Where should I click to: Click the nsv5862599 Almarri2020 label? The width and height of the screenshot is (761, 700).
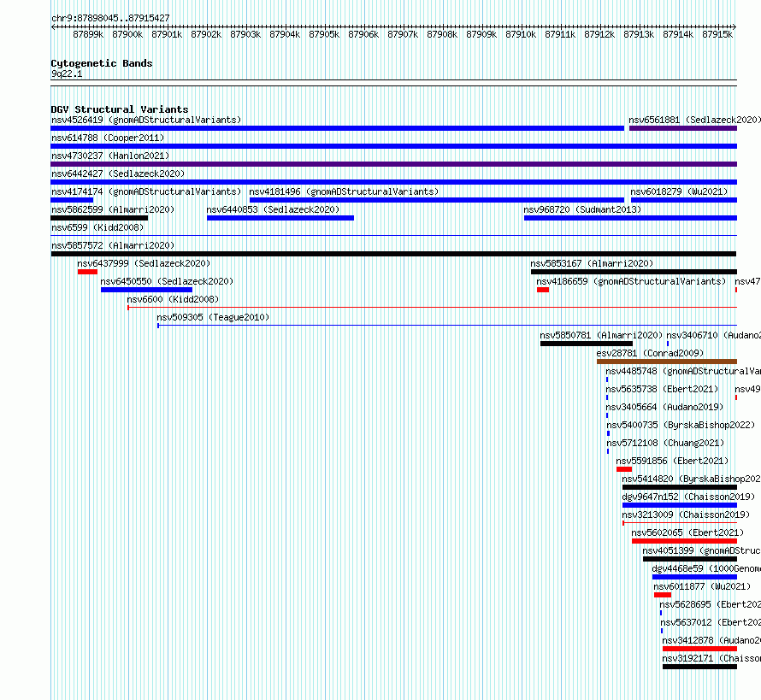click(113, 209)
